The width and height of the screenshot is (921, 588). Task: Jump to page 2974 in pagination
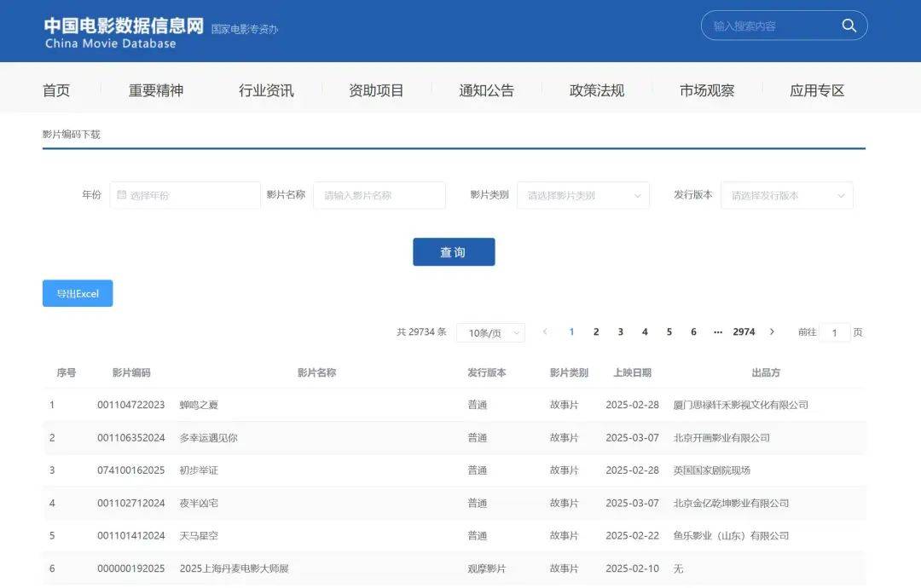(744, 331)
